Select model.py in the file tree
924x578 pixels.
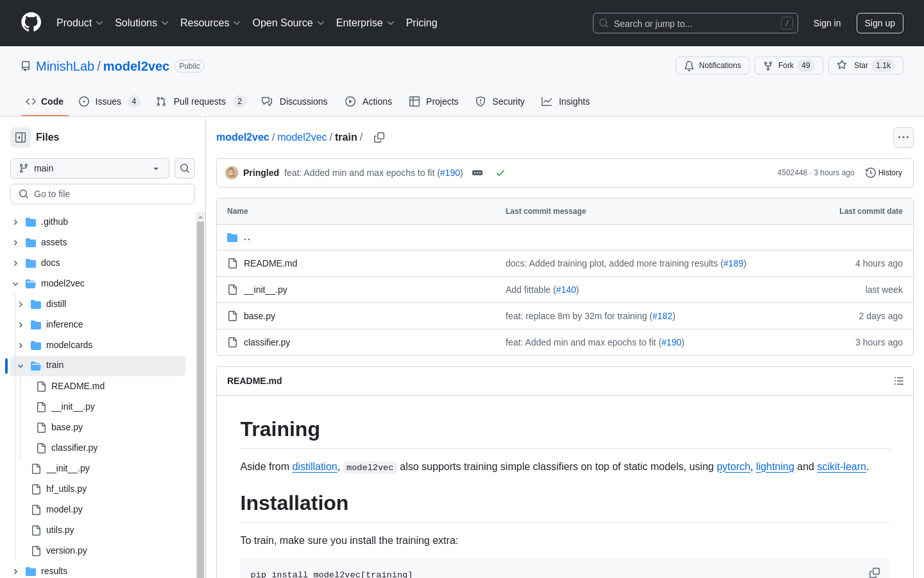coord(64,509)
